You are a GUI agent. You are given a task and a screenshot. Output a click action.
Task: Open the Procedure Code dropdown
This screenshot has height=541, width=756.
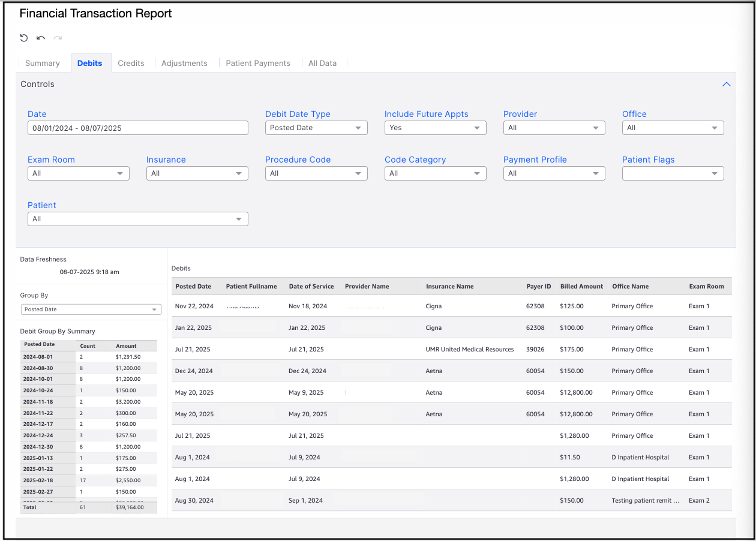pos(316,173)
